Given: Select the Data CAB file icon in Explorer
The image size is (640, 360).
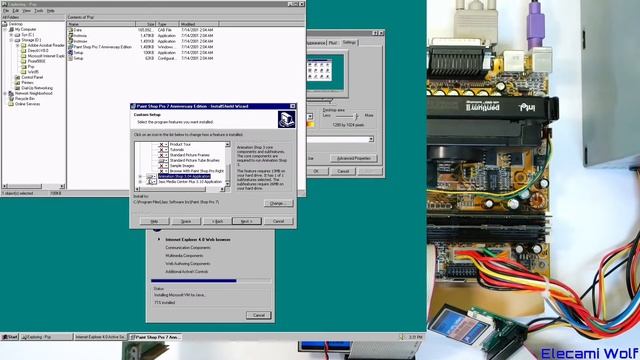Looking at the screenshot, I should [x=71, y=30].
